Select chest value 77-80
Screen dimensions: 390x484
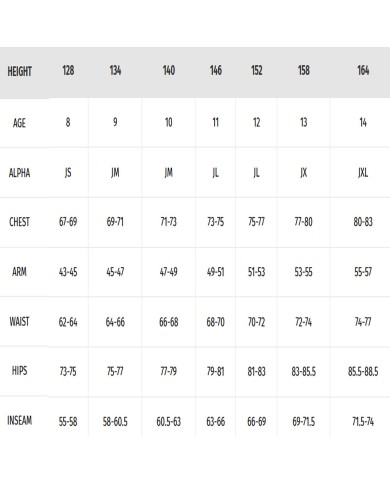303,222
